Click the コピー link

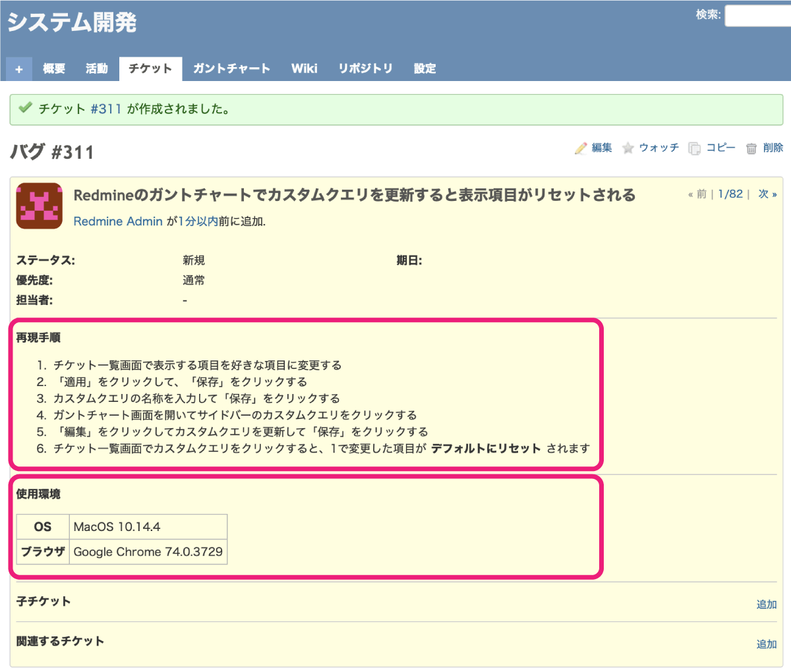tap(721, 148)
